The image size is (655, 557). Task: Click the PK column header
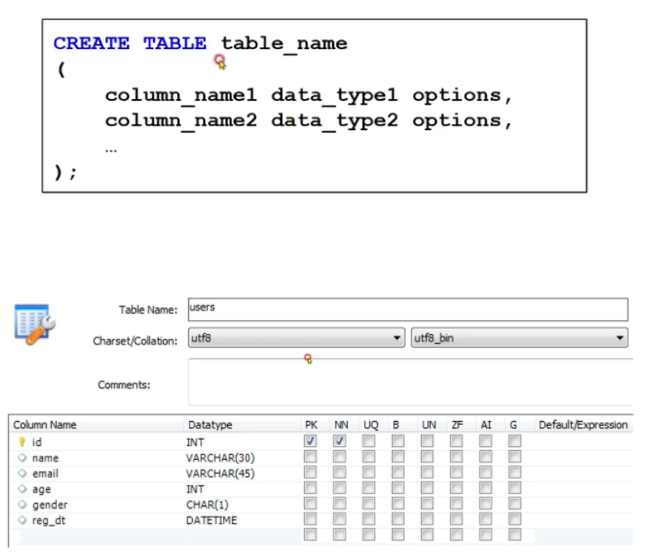311,425
